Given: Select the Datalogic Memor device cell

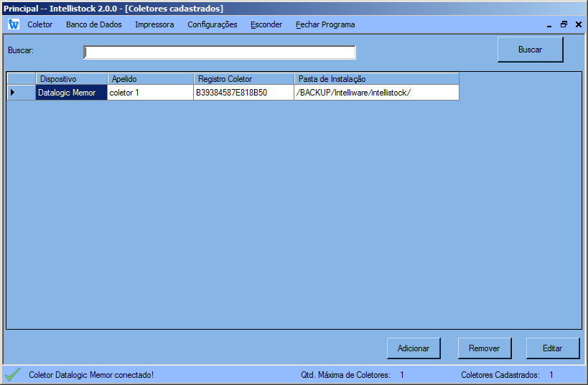Looking at the screenshot, I should click(x=71, y=93).
